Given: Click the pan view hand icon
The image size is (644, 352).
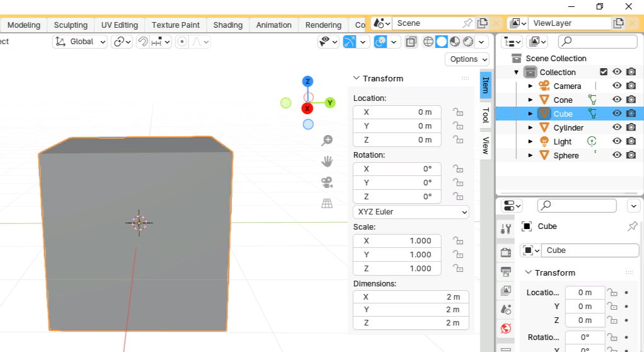Looking at the screenshot, I should click(x=327, y=161).
